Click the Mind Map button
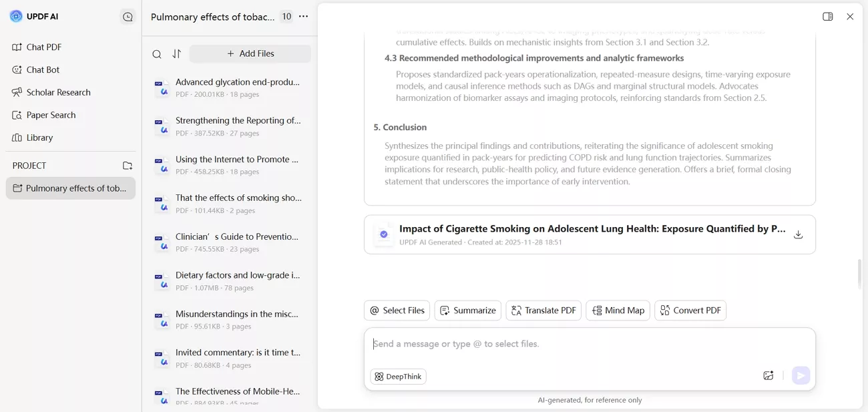The image size is (868, 412). click(618, 311)
